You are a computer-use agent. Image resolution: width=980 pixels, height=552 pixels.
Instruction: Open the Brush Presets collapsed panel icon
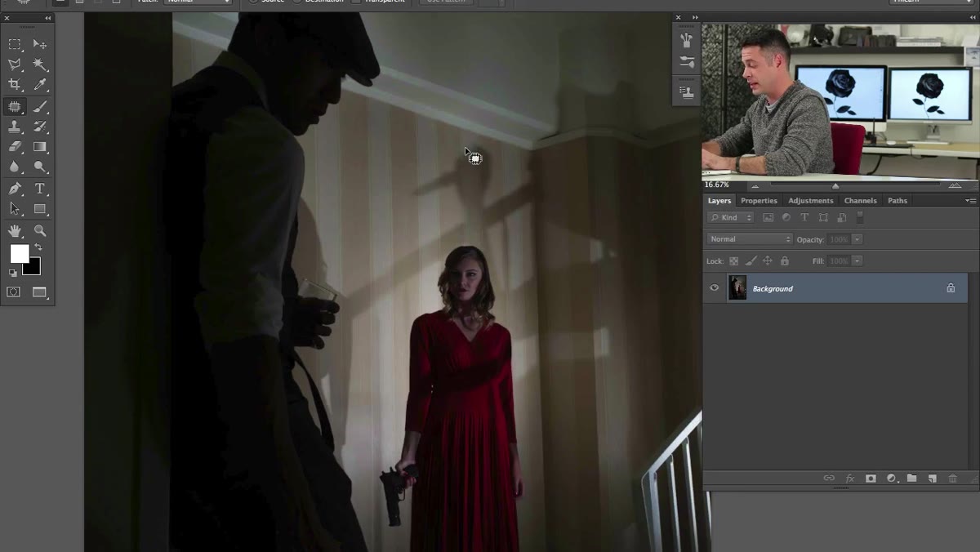coord(687,40)
